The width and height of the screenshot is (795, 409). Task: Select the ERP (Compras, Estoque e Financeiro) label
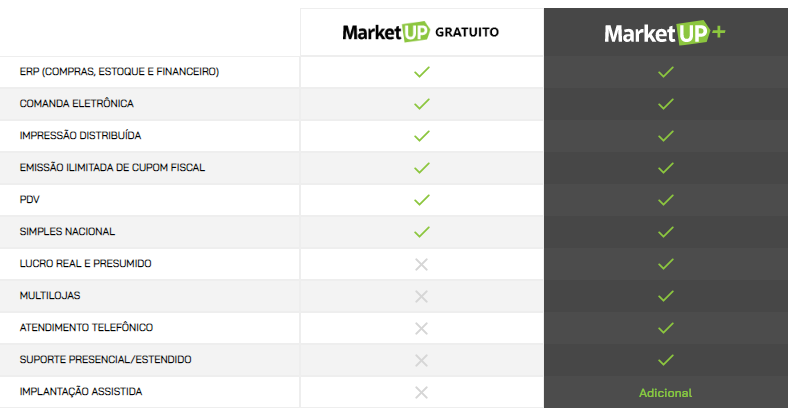[x=119, y=71]
